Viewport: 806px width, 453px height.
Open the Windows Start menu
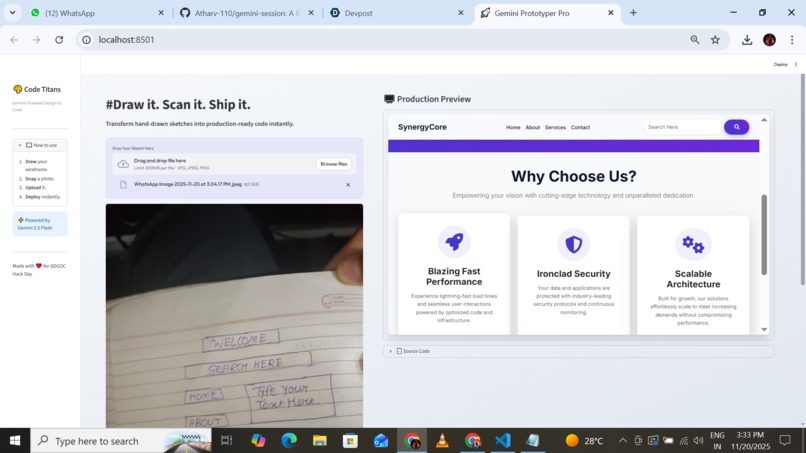(15, 441)
